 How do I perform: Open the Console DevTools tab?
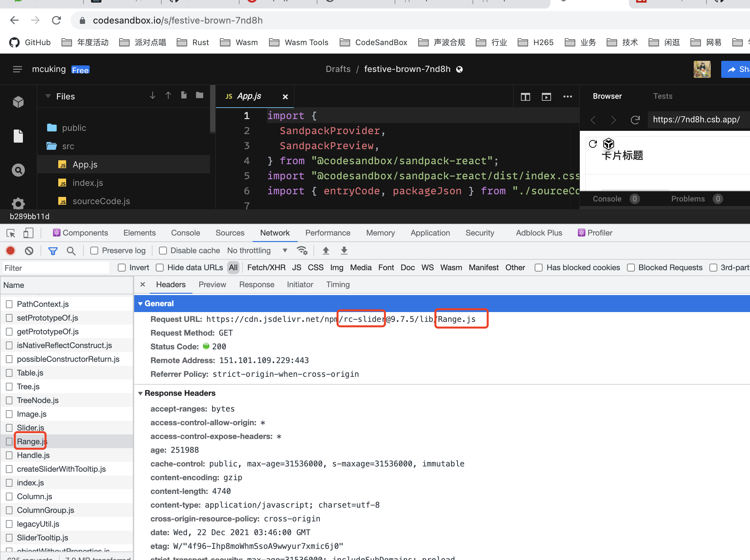[x=185, y=233]
